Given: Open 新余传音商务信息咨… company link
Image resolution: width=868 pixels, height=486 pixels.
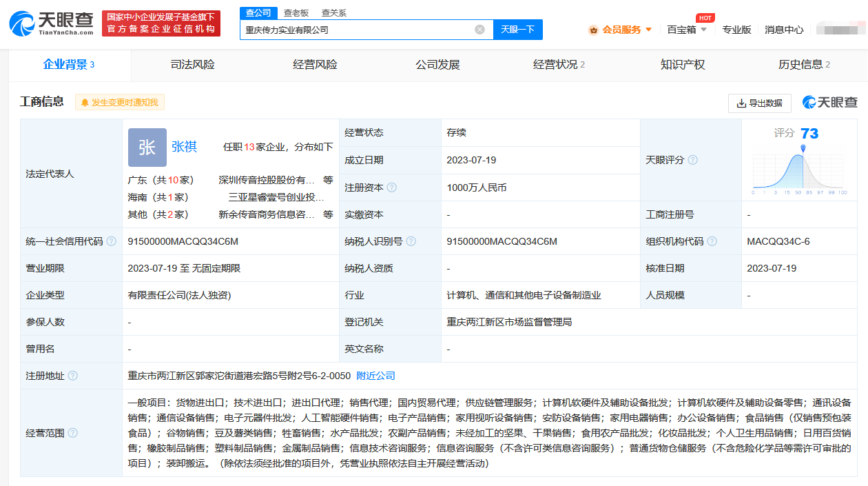Looking at the screenshot, I should point(267,214).
